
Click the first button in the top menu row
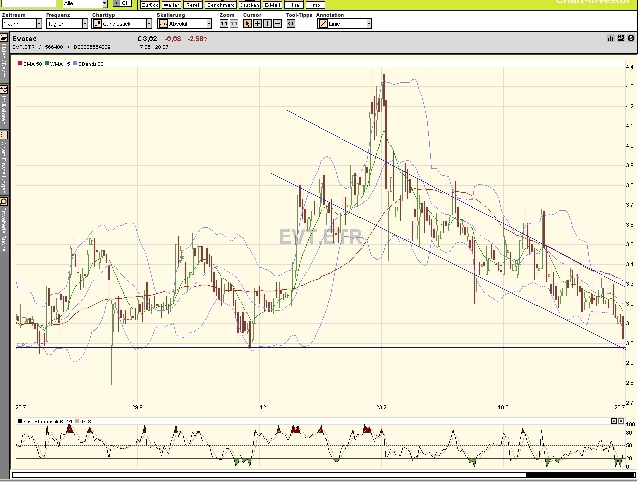[150, 5]
